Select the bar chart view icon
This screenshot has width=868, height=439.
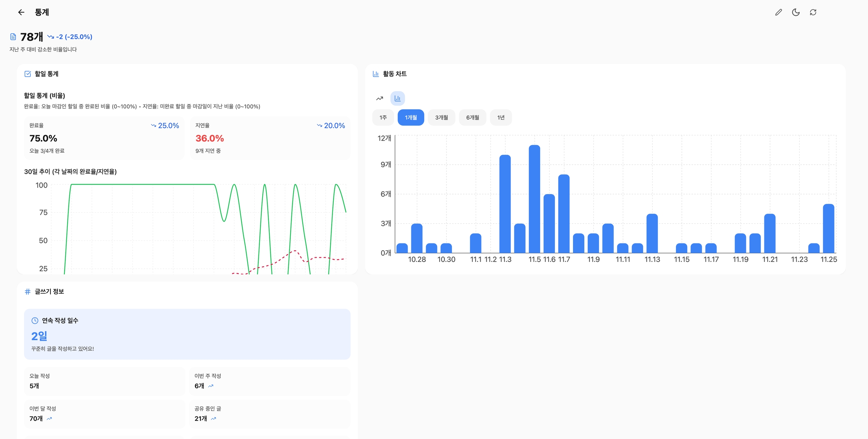click(397, 98)
